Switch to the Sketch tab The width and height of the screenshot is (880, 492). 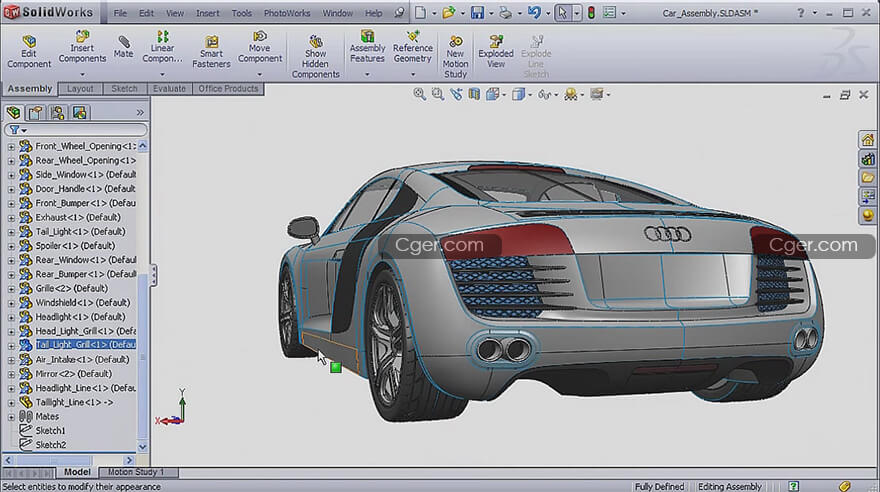pyautogui.click(x=125, y=89)
